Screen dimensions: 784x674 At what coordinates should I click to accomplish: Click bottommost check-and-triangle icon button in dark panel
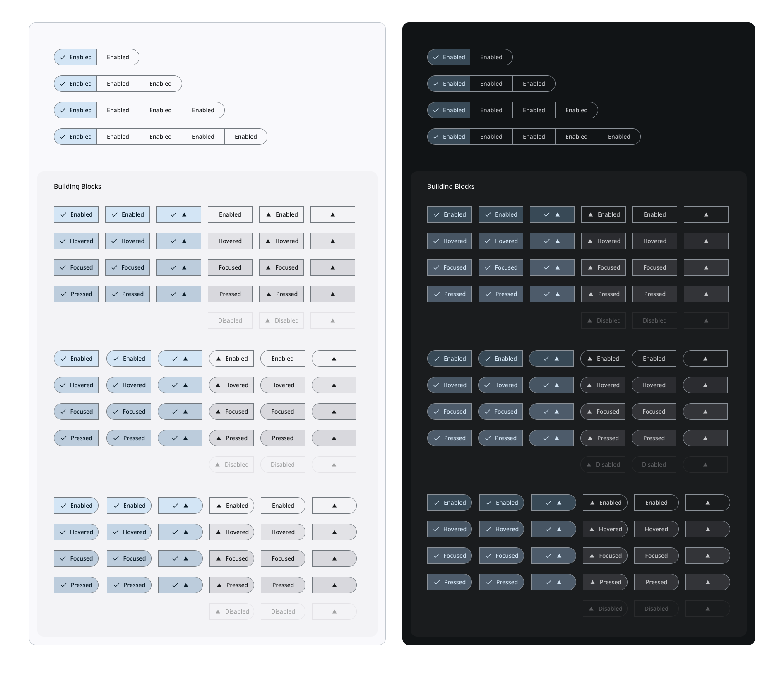point(553,582)
